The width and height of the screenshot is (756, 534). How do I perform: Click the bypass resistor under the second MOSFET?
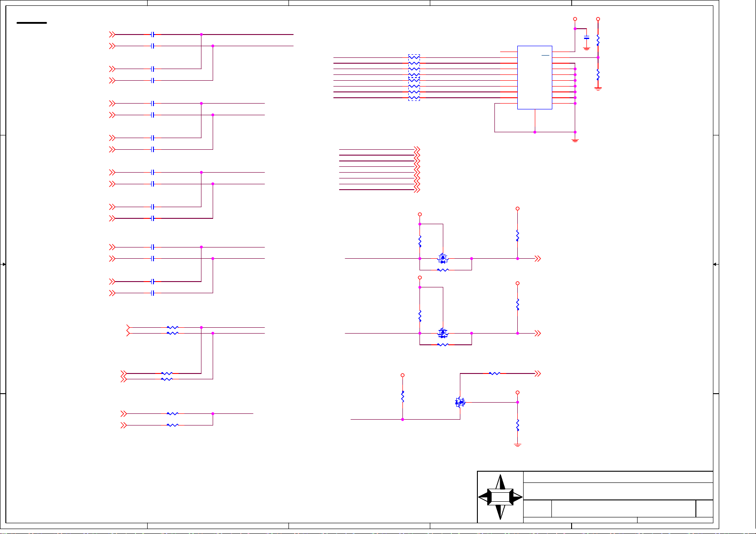443,345
